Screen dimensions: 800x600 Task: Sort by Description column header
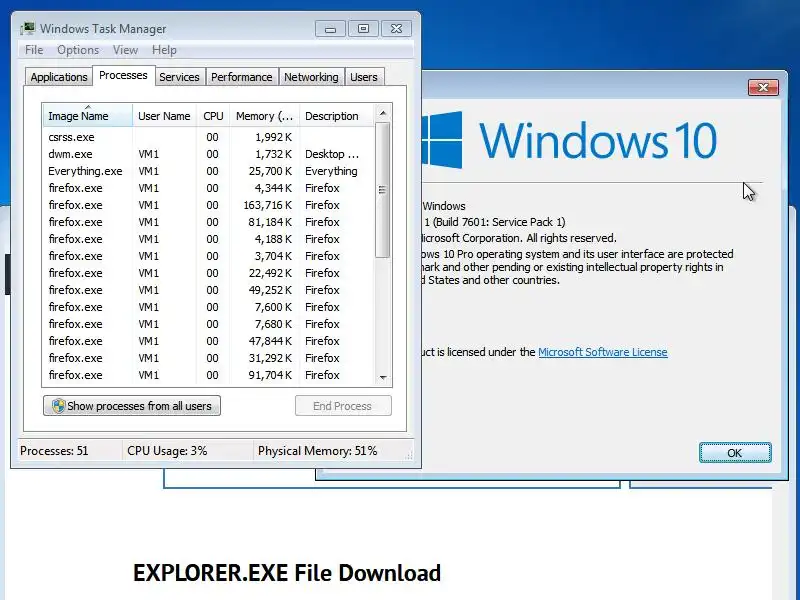pos(337,116)
